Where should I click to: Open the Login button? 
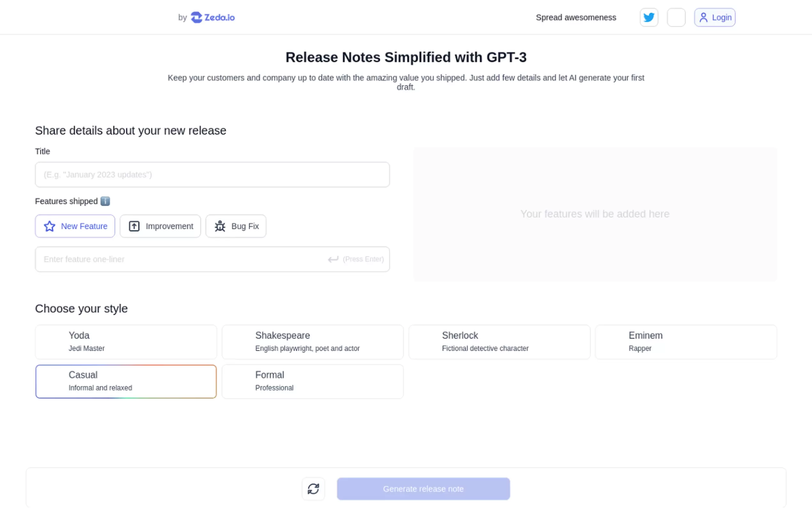click(x=714, y=18)
